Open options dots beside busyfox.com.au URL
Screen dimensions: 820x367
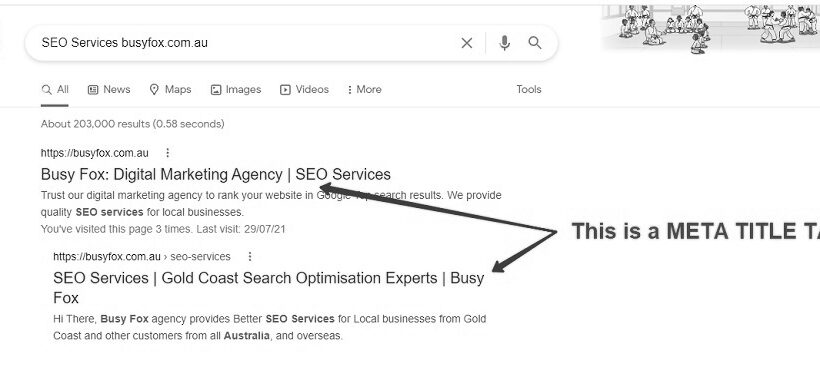pos(167,153)
